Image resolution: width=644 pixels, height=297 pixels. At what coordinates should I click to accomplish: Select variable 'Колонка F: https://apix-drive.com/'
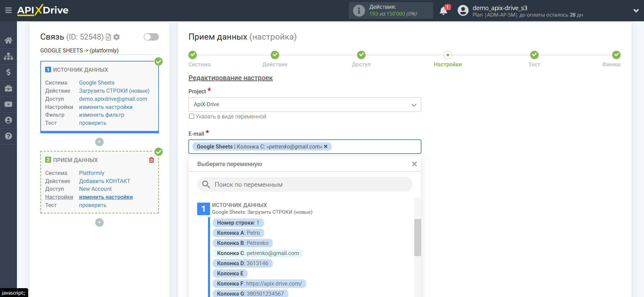coord(259,283)
